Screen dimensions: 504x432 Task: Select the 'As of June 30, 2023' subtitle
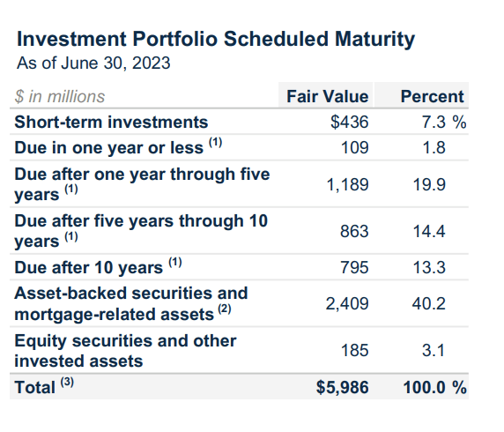(93, 63)
